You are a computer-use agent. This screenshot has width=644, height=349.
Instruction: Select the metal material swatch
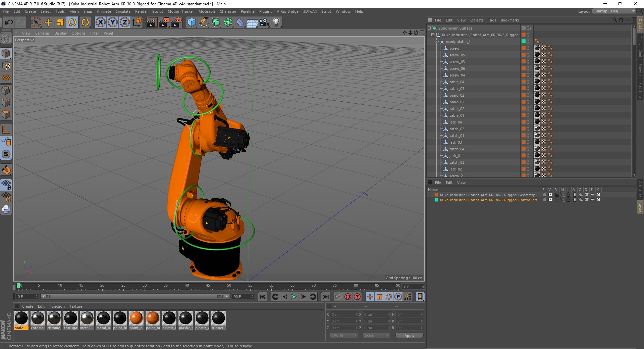pos(87,320)
